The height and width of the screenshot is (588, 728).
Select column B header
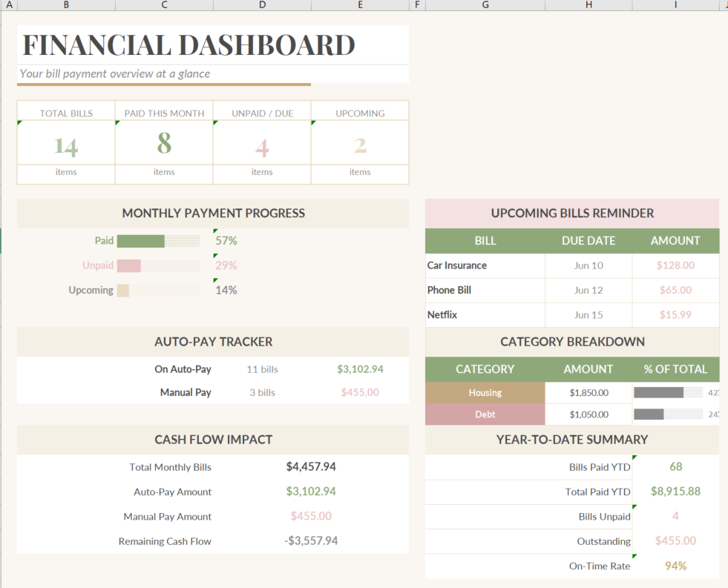coord(66,4)
